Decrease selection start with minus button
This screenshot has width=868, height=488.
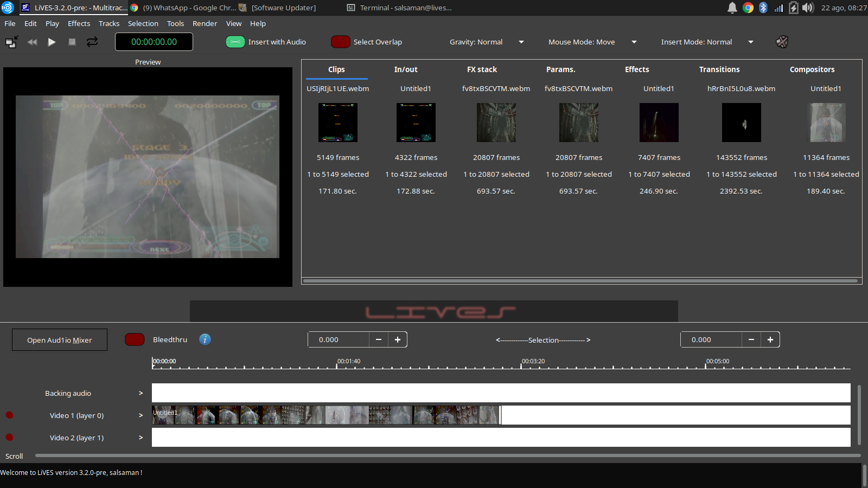379,339
